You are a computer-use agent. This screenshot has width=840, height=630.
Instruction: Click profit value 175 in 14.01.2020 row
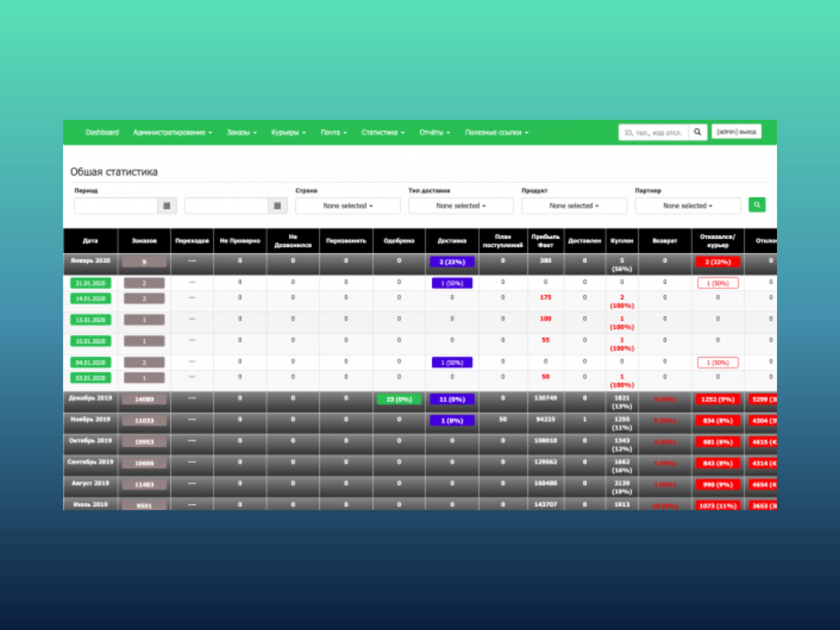546,297
